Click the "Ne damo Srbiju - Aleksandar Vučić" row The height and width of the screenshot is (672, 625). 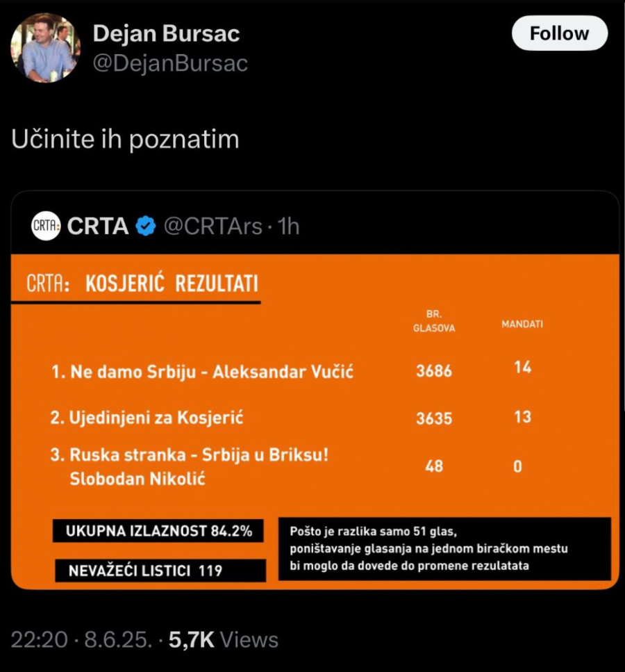click(x=203, y=372)
